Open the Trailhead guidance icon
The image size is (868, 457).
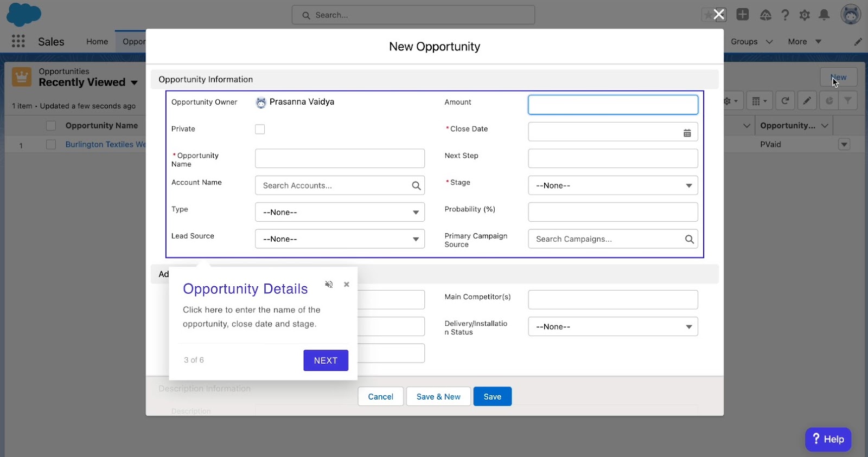pos(765,15)
